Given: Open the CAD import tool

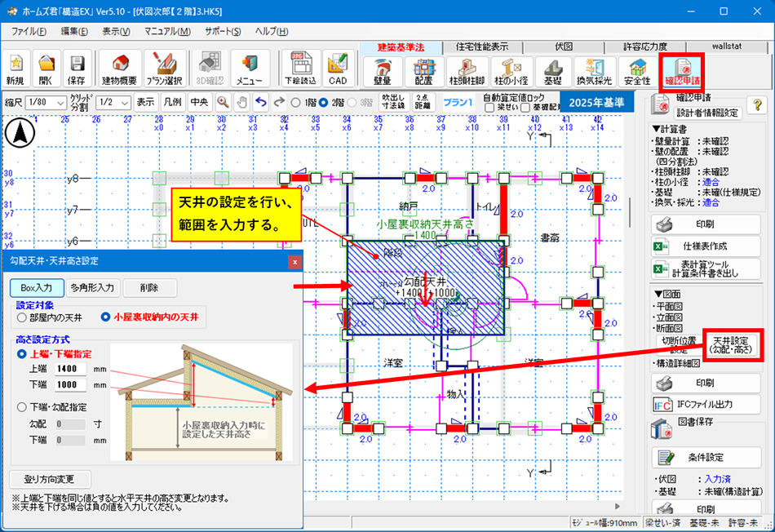Looking at the screenshot, I should point(338,69).
